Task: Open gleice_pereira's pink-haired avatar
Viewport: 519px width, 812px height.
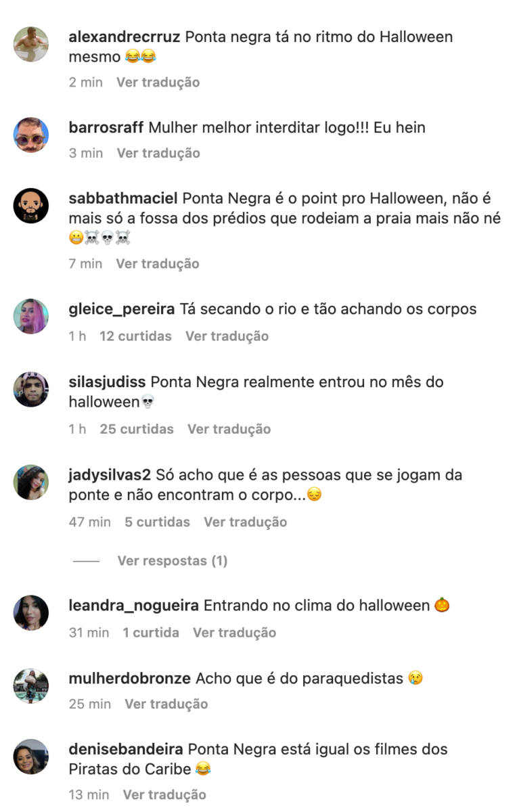Action: click(x=31, y=316)
